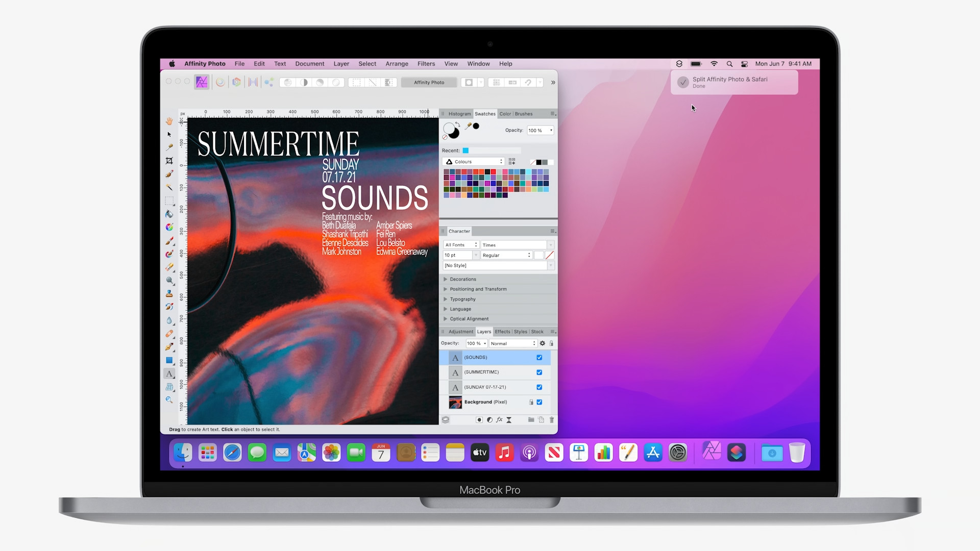980x551 pixels.
Task: Select the Zoom magnifier tool
Action: pyautogui.click(x=169, y=400)
